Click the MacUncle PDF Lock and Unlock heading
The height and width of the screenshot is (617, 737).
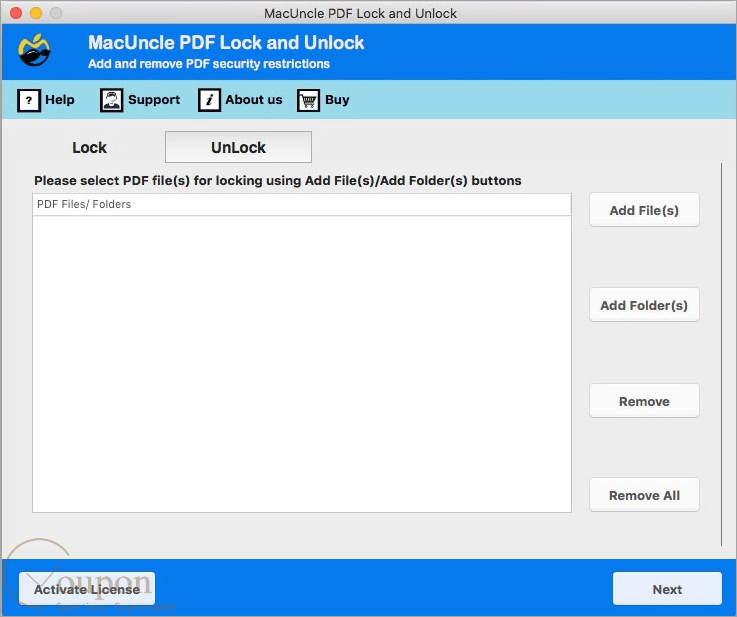[226, 43]
